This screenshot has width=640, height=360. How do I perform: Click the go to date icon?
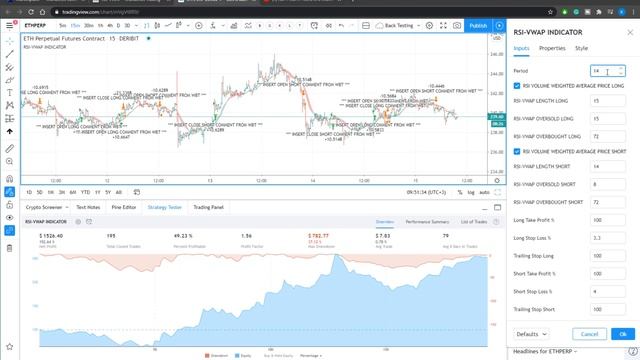(137, 192)
